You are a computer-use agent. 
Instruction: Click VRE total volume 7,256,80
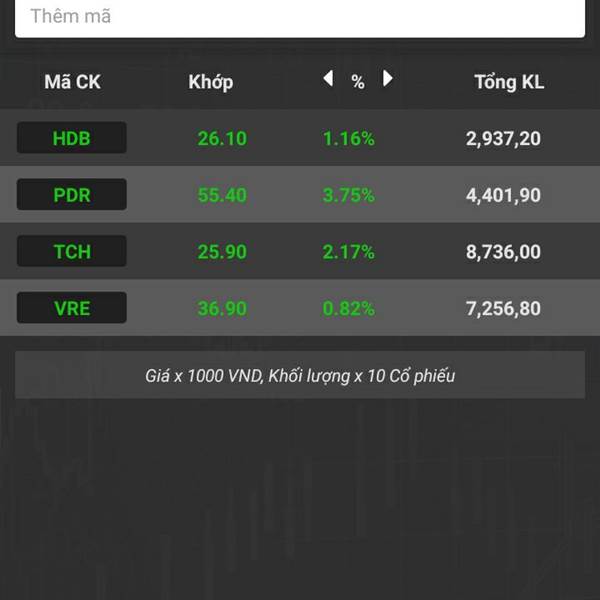click(x=503, y=308)
